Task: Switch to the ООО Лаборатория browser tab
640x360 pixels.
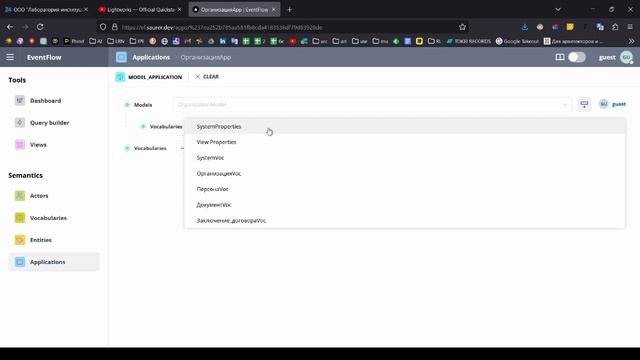Action: click(x=46, y=9)
